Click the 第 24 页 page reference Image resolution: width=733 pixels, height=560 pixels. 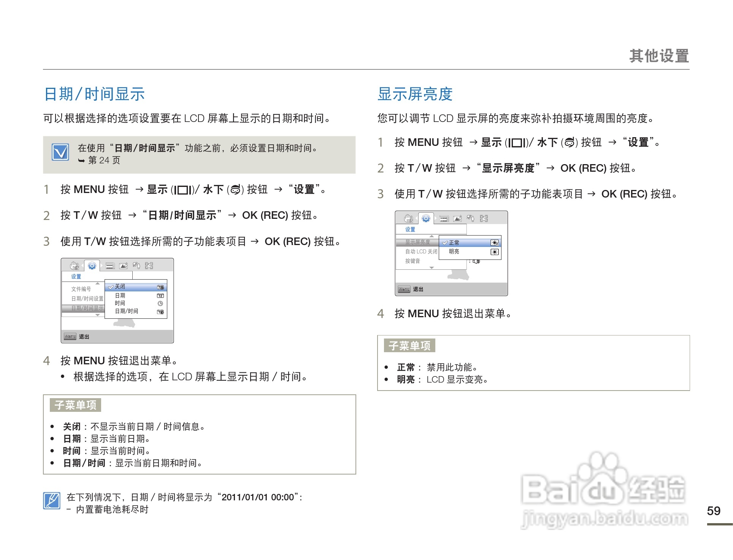pos(104,160)
